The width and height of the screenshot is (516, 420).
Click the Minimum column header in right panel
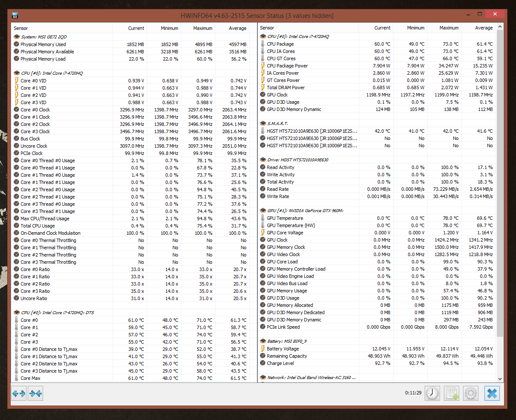click(x=410, y=28)
